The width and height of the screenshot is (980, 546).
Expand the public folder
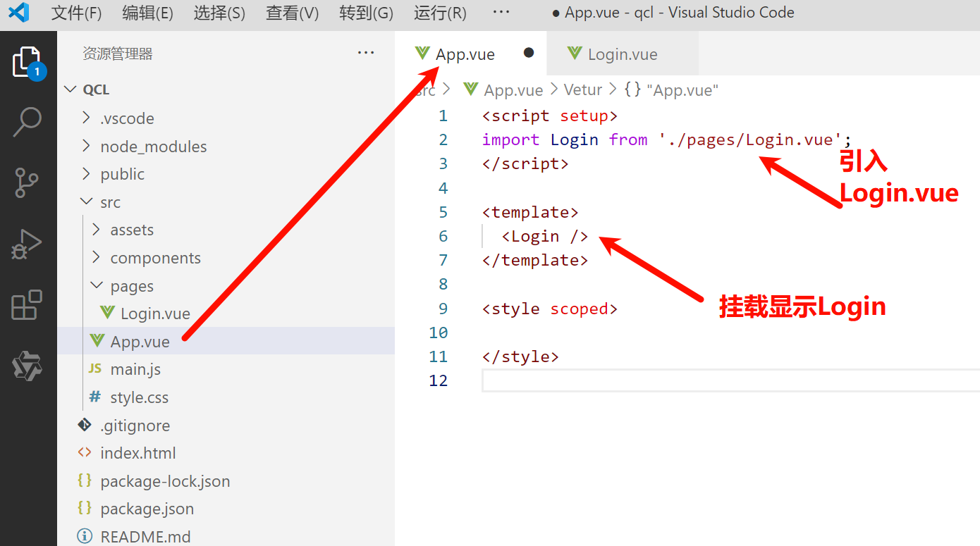[87, 173]
